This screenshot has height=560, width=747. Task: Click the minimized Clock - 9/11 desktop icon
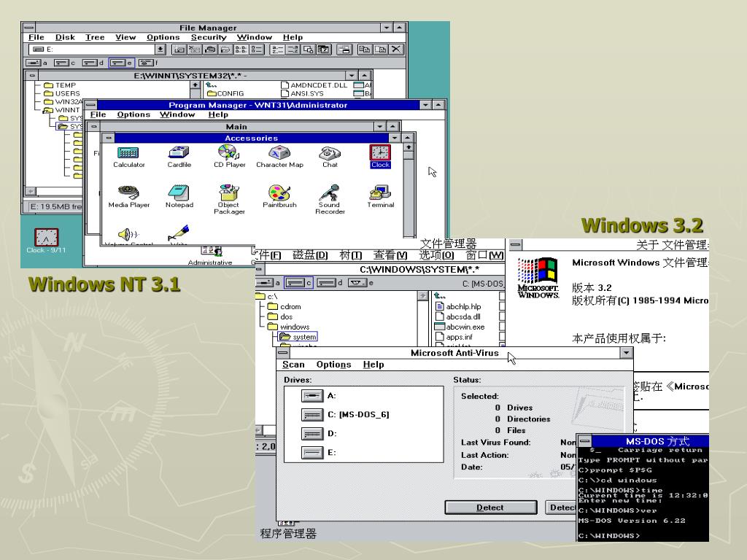tap(46, 241)
